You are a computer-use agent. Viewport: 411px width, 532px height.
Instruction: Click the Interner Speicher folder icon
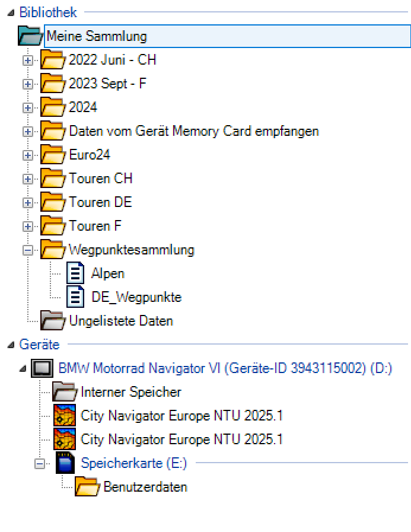(x=64, y=392)
